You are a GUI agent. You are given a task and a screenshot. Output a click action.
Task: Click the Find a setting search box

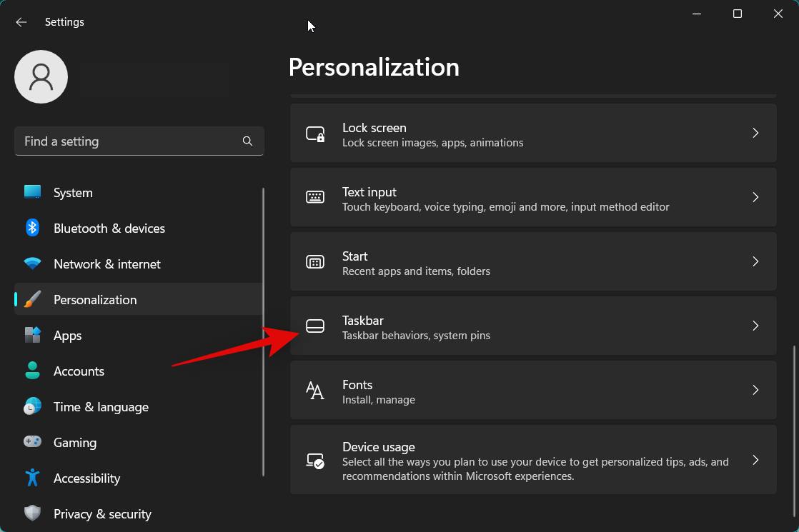tap(139, 141)
